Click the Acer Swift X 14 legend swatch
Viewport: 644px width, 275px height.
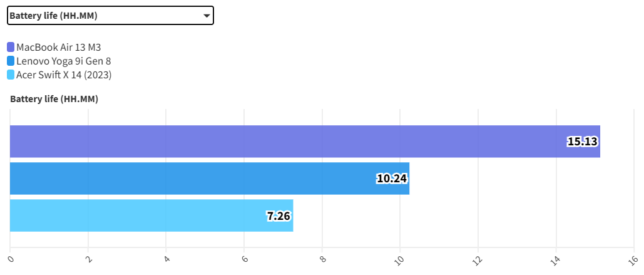(x=11, y=75)
